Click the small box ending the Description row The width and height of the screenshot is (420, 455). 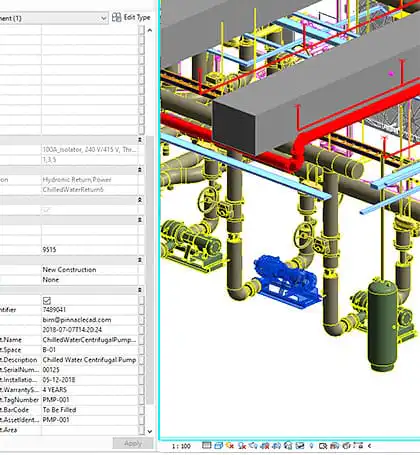click(141, 360)
